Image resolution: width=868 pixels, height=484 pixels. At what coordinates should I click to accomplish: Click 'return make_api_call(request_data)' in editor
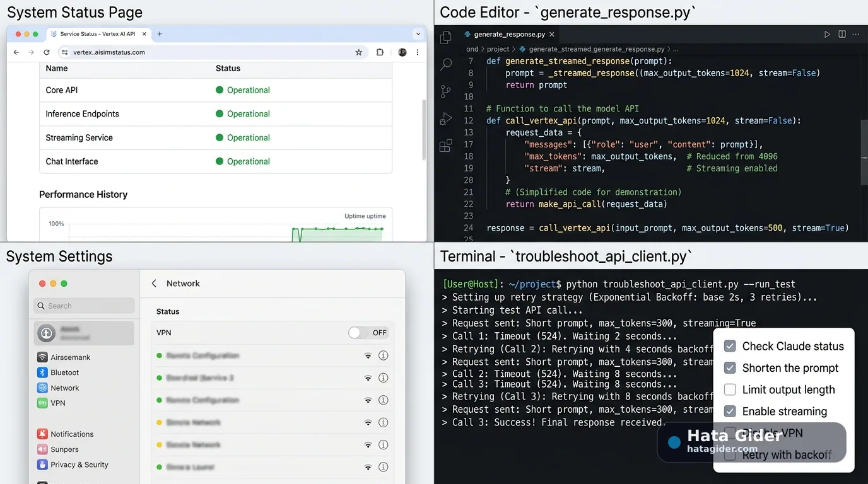click(x=586, y=204)
